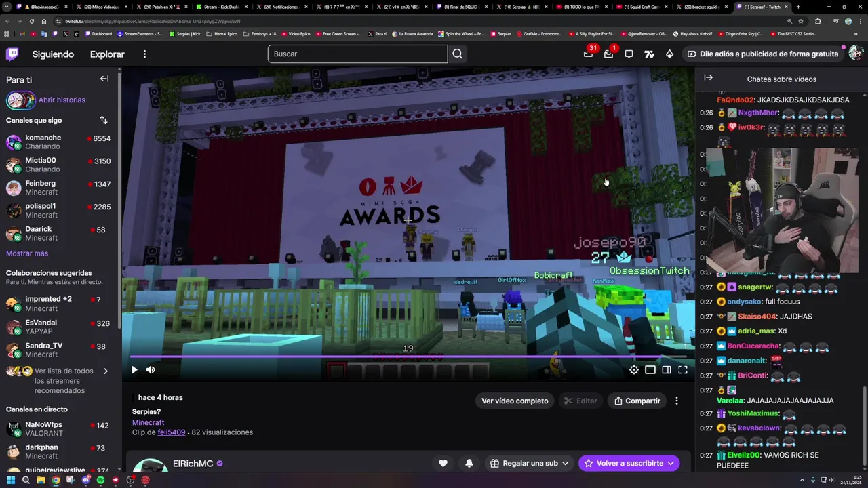The height and width of the screenshot is (488, 868).
Task: Open Abrir historias
Action: click(62, 100)
